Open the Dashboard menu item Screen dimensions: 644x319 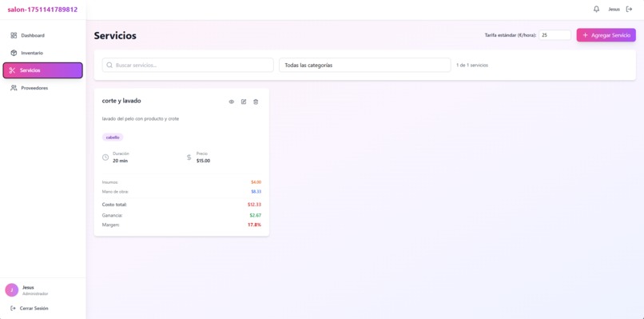(x=42, y=35)
